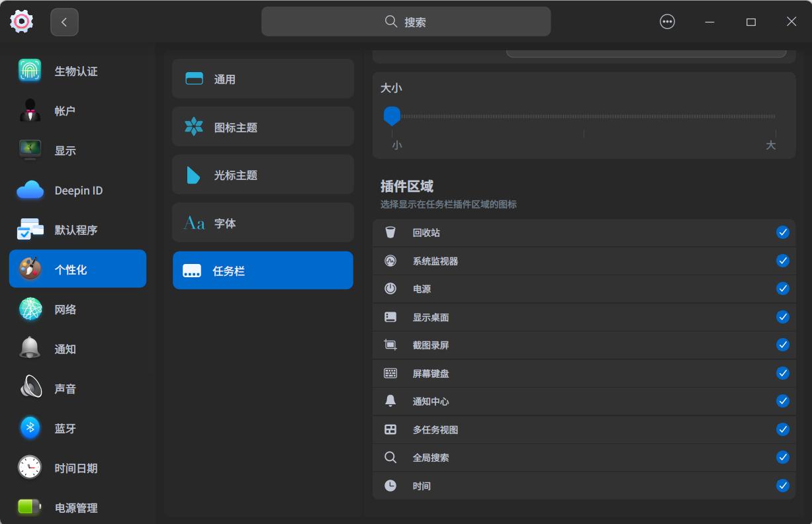812x524 pixels.
Task: Click the taskbar size (大小) slider handle
Action: click(392, 116)
